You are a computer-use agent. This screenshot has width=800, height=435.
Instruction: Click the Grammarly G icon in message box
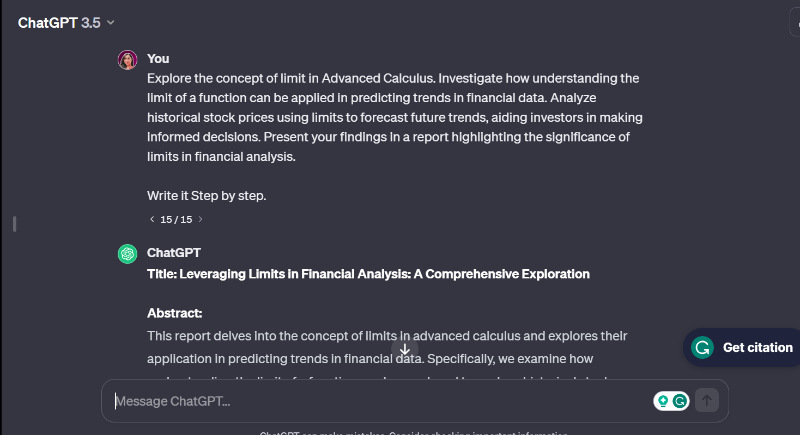point(680,401)
